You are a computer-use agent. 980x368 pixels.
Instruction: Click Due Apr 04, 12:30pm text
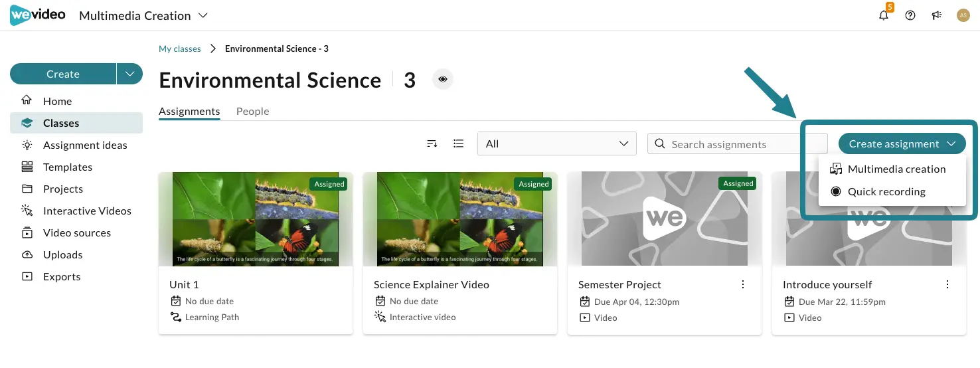tap(637, 302)
